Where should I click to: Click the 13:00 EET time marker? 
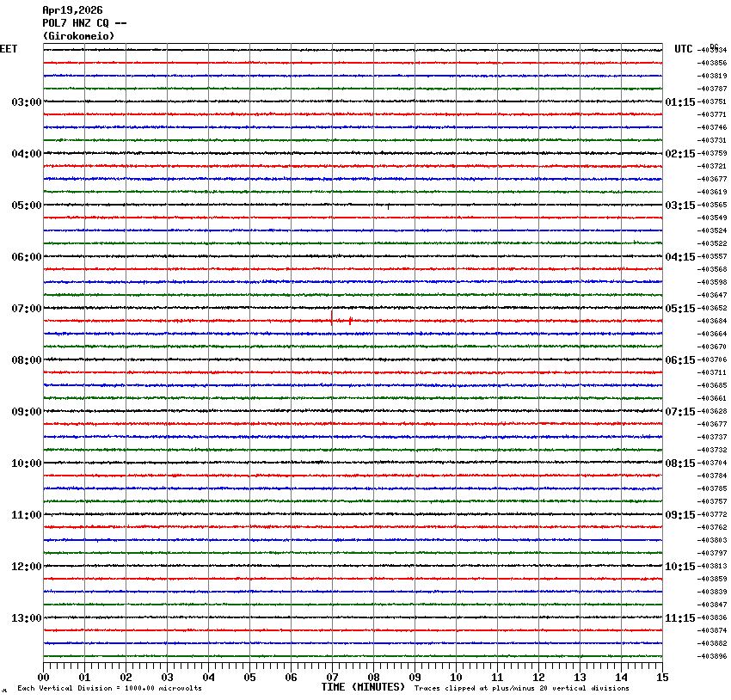pos(26,618)
